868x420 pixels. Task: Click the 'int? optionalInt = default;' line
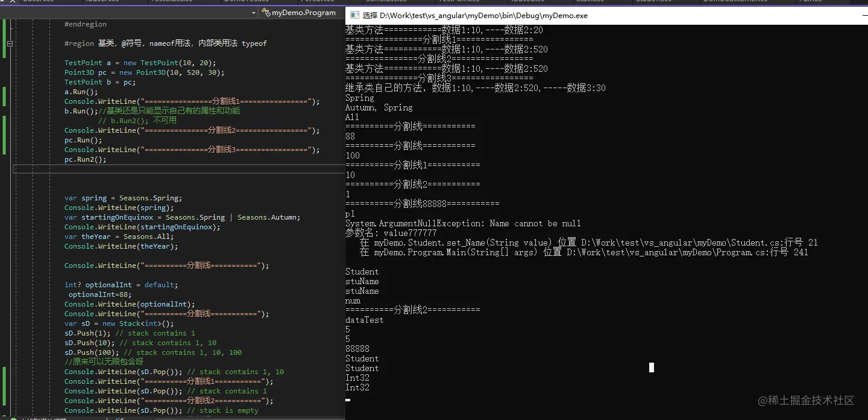click(121, 285)
